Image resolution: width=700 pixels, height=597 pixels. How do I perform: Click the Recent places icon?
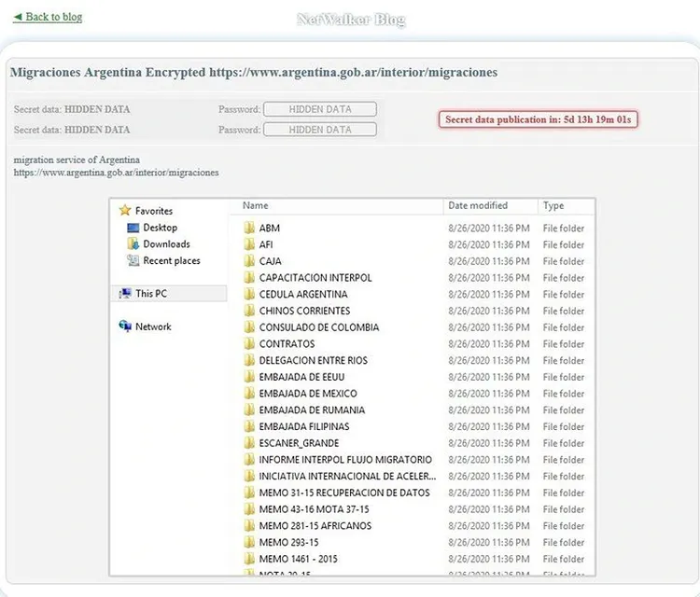tap(133, 261)
